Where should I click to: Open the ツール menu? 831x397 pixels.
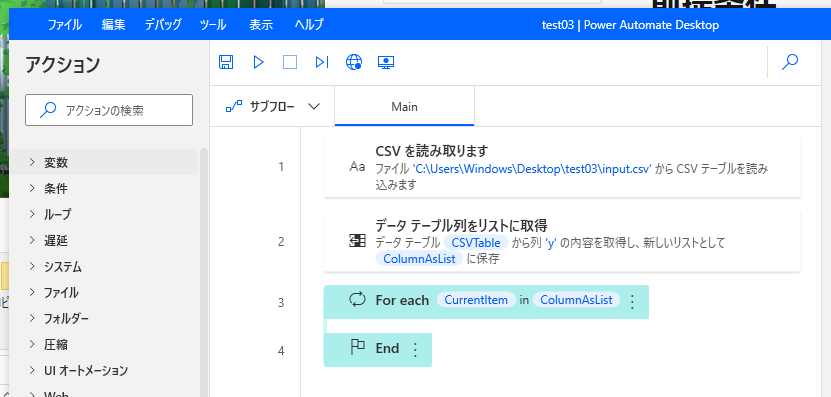tap(213, 24)
